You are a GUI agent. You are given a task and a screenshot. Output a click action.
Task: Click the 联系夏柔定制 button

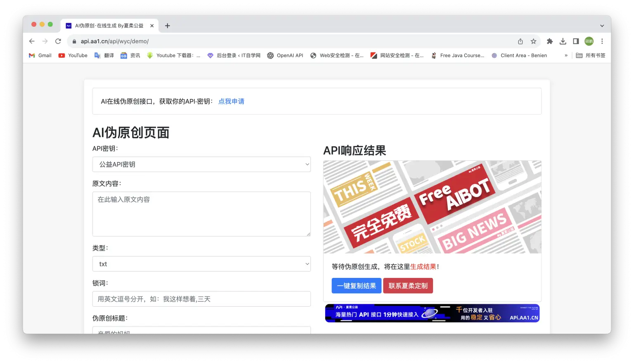(408, 286)
